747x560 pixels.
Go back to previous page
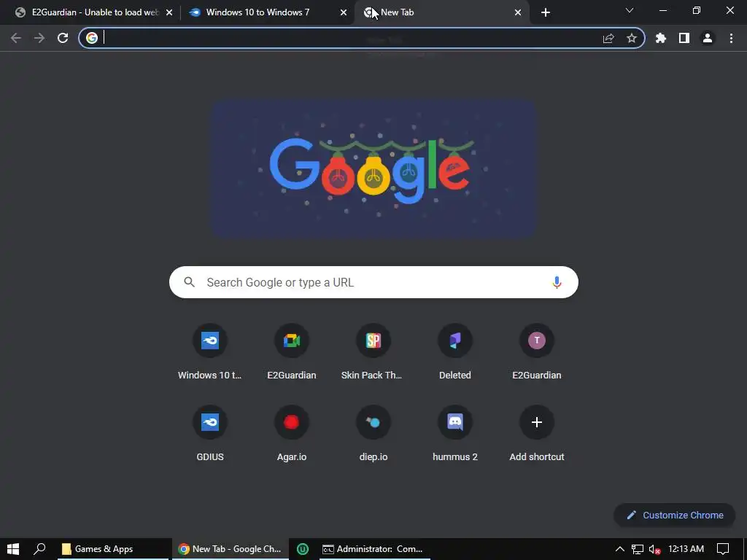[16, 38]
